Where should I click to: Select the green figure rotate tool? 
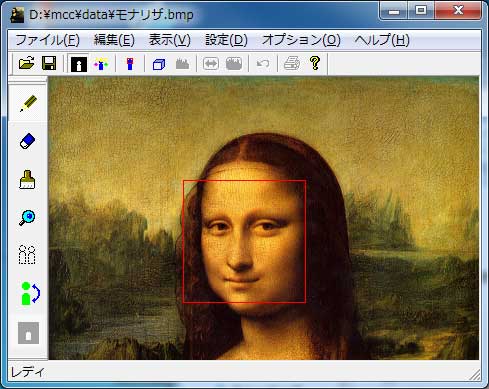coord(30,293)
